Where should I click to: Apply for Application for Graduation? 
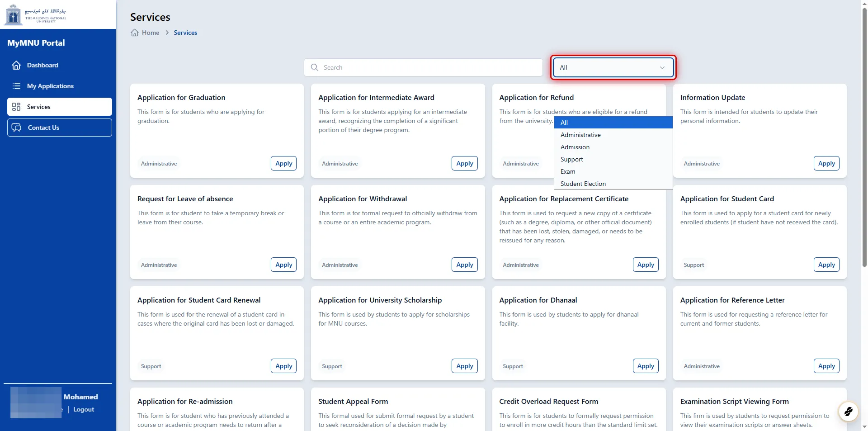click(283, 163)
